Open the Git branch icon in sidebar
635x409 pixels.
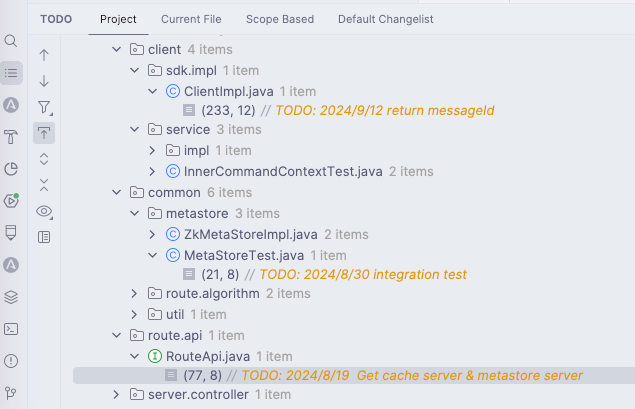12,392
